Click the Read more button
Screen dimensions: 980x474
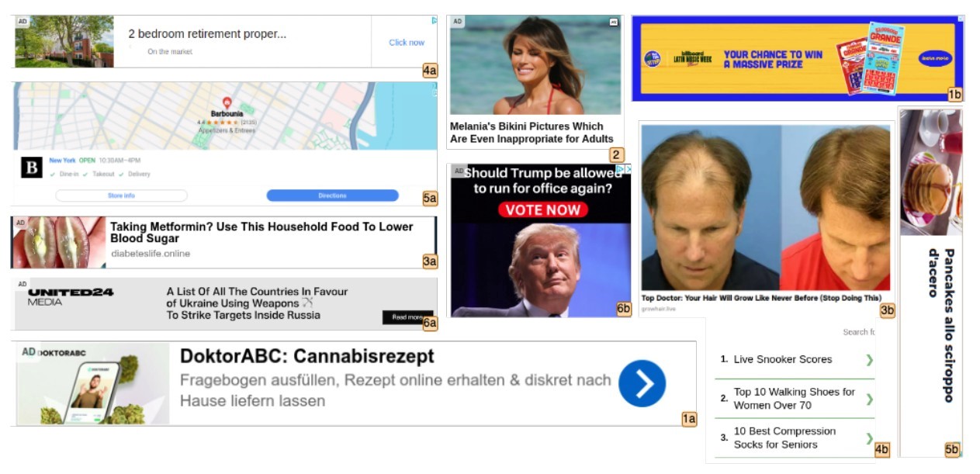point(407,317)
